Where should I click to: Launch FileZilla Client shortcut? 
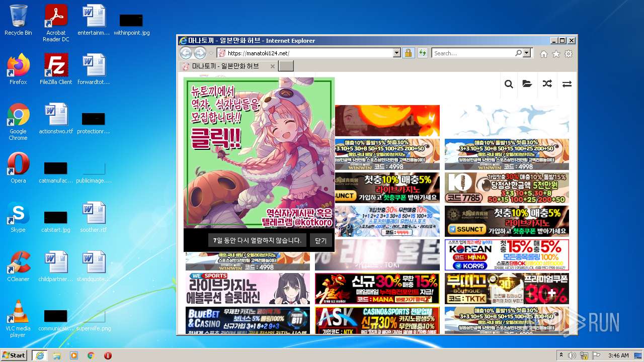point(56,69)
